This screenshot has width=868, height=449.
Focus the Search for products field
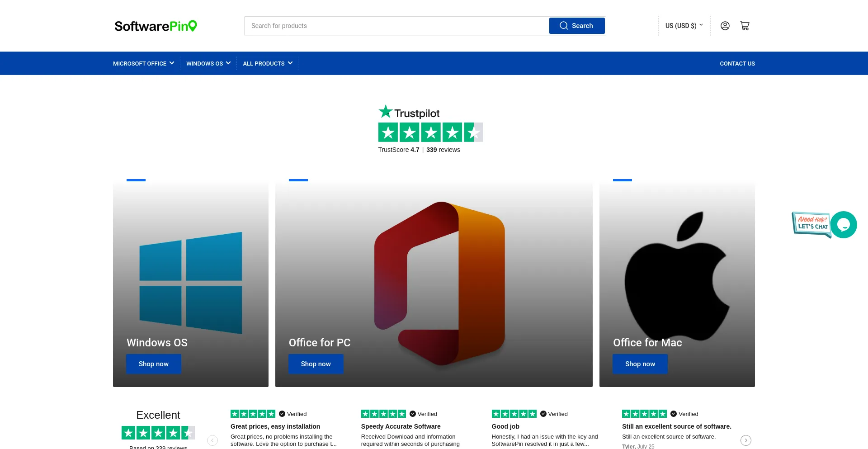point(397,26)
